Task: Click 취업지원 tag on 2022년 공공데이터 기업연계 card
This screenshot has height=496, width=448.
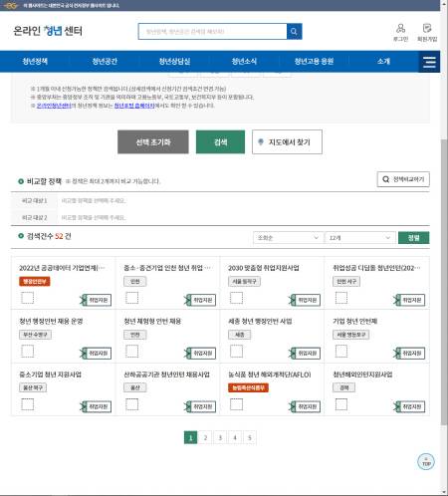Action: (x=97, y=300)
